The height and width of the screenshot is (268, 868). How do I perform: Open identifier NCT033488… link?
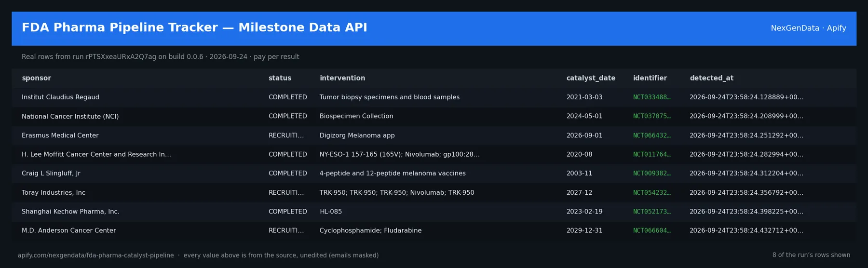pyautogui.click(x=651, y=97)
